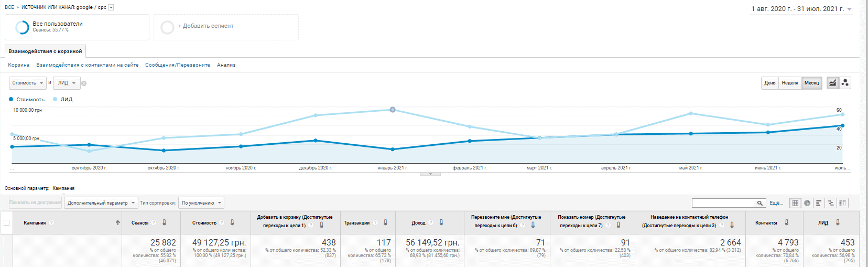The width and height of the screenshot is (868, 267).
Task: Open help for the Доход column
Action: 431,223
